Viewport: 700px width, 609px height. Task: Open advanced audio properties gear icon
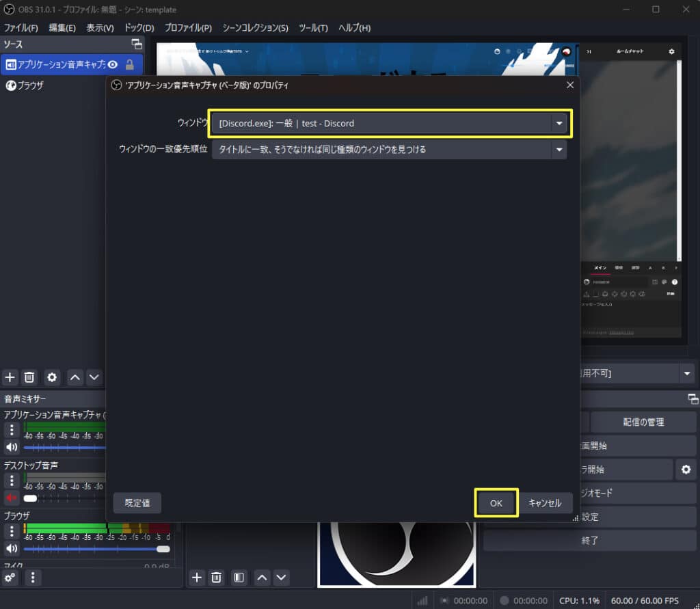(x=10, y=578)
